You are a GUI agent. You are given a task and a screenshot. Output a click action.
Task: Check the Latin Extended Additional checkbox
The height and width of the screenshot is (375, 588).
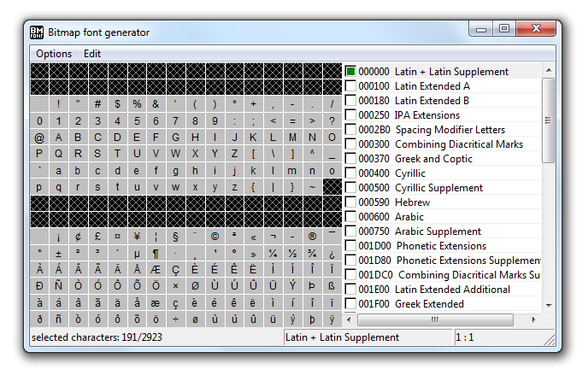[x=350, y=290]
